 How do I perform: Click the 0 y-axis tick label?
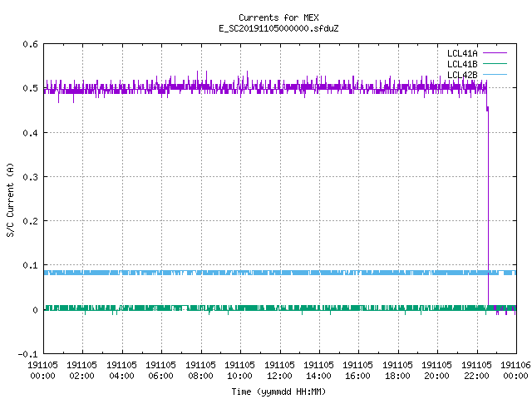(35, 310)
